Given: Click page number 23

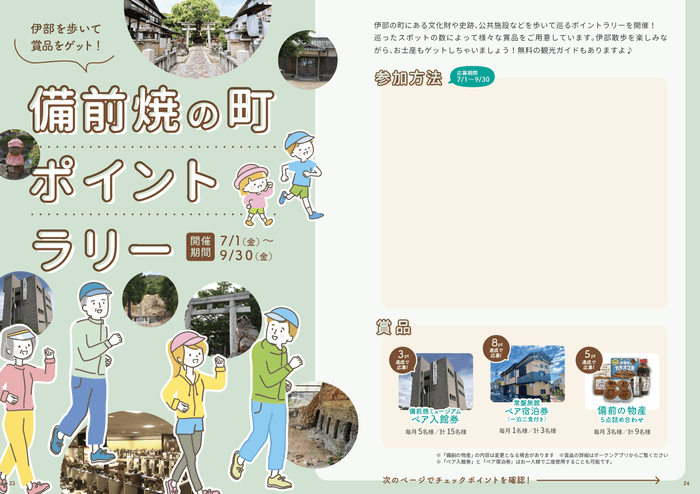Looking at the screenshot, I should pos(12,483).
